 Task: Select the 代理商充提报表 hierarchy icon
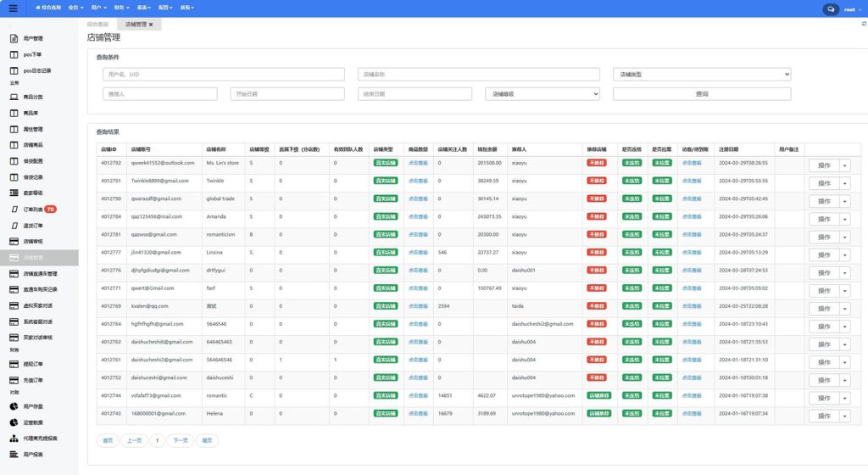[14, 439]
